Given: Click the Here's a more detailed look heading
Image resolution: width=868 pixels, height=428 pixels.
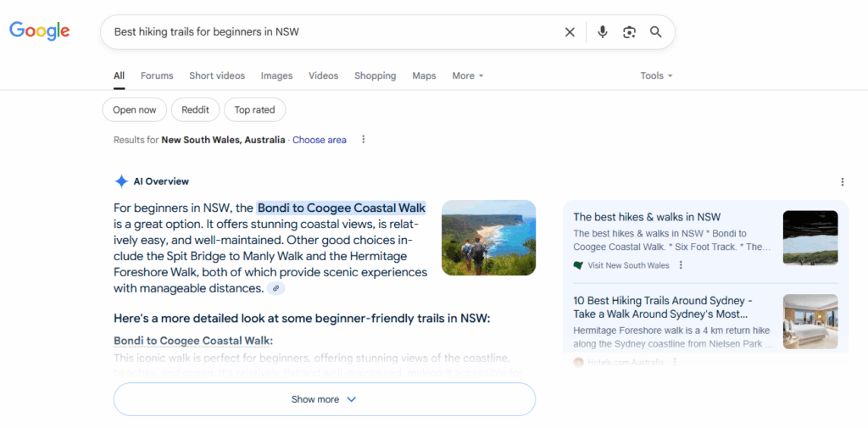Looking at the screenshot, I should coord(302,319).
